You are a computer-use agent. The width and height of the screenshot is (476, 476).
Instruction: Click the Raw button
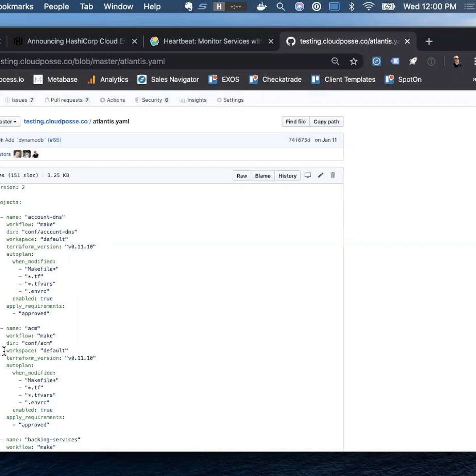tap(242, 176)
